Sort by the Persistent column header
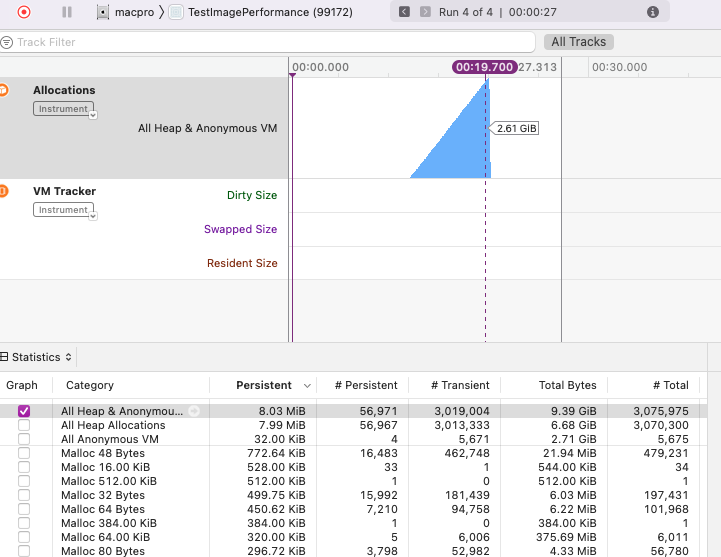721x557 pixels. 263,385
